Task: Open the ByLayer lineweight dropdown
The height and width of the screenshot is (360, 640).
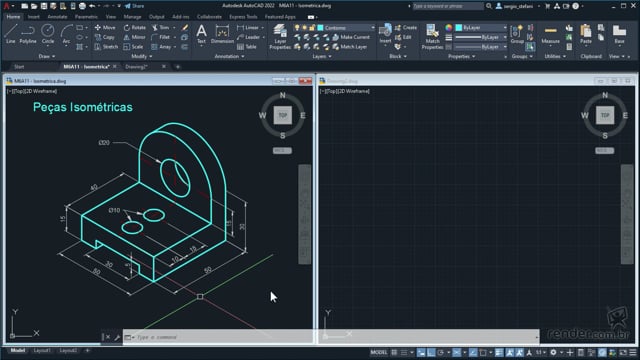Action: (x=481, y=37)
